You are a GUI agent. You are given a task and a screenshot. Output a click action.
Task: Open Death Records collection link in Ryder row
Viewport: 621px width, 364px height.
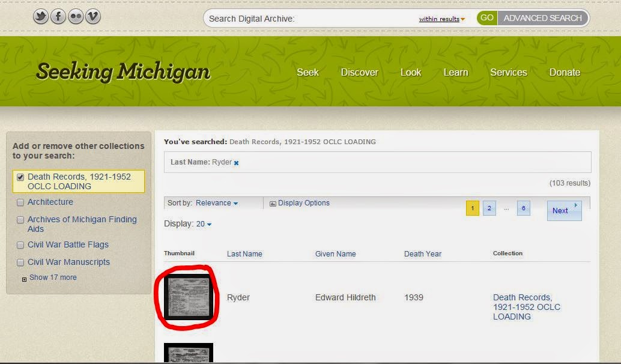pyautogui.click(x=526, y=307)
